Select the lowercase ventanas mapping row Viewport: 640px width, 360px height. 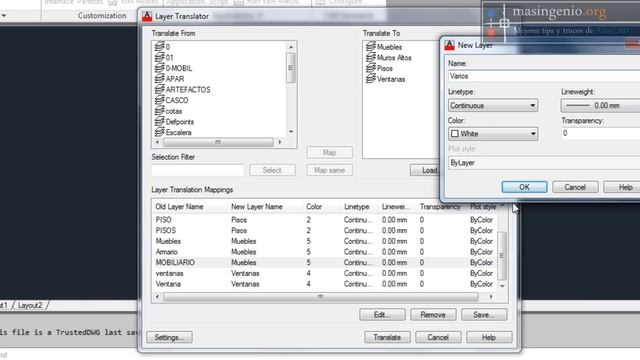pyautogui.click(x=325, y=273)
